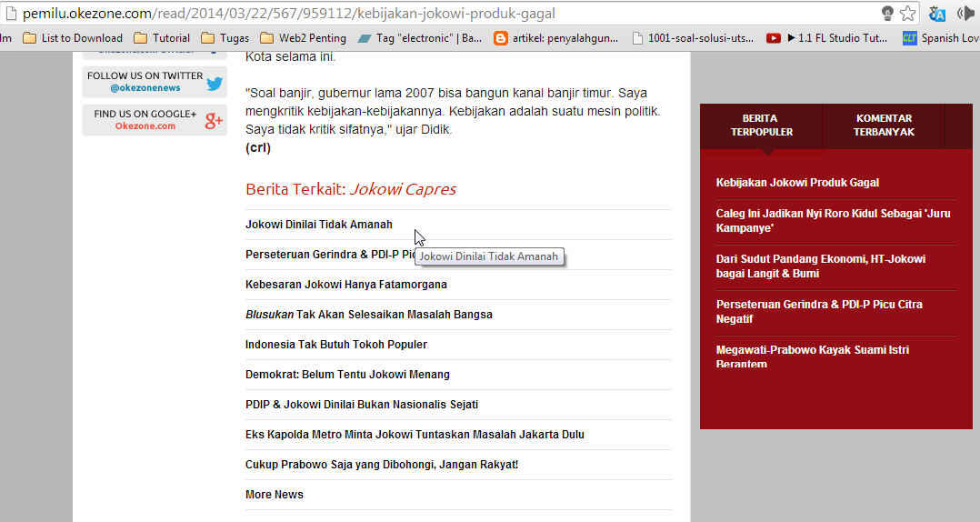Open the '1001-soal-solusi-uts...' bookmark

tap(693, 38)
